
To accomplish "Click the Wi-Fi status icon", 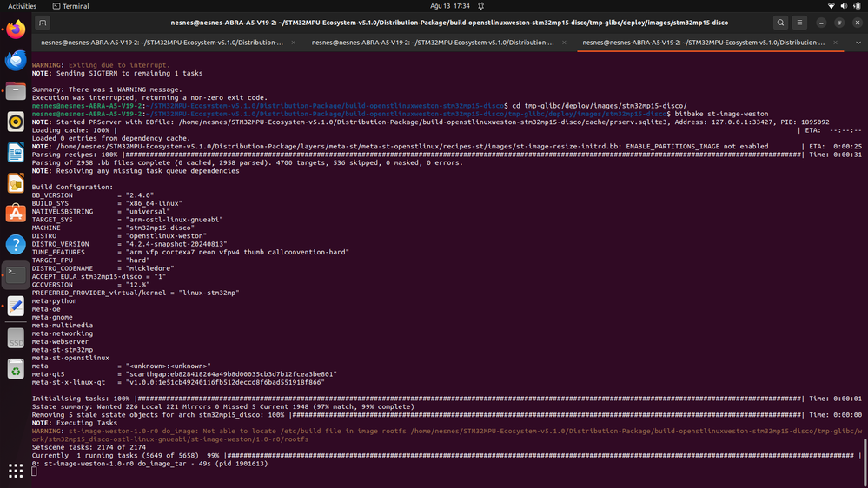I will 831,6.
